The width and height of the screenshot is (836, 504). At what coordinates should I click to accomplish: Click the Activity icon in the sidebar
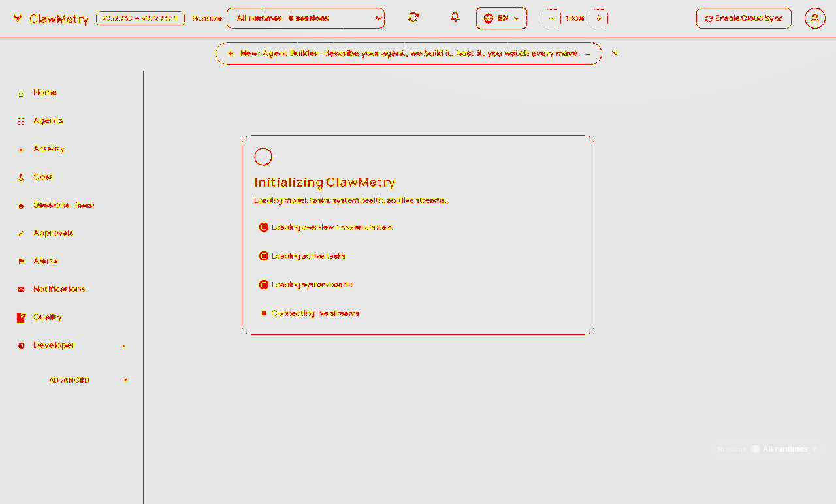coord(21,150)
